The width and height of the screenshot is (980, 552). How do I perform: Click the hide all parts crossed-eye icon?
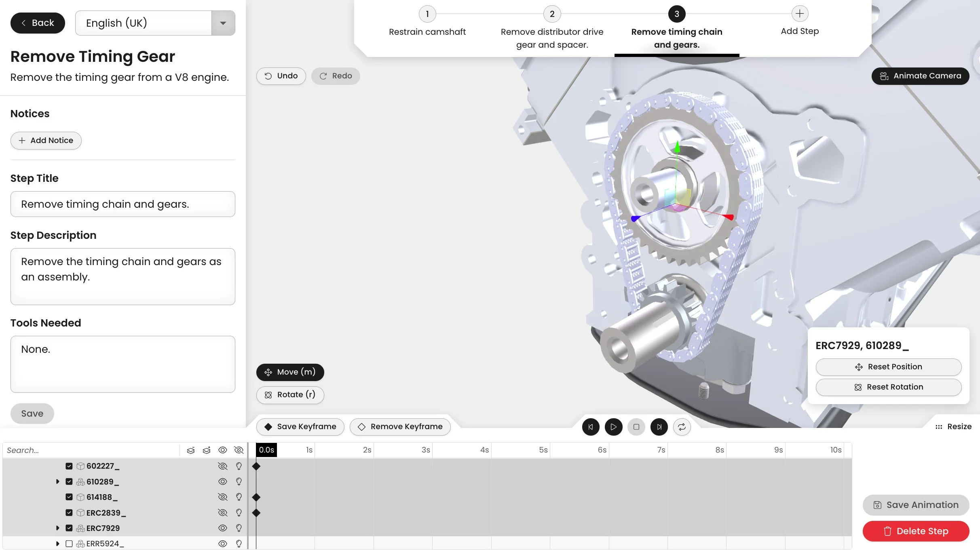pyautogui.click(x=239, y=450)
